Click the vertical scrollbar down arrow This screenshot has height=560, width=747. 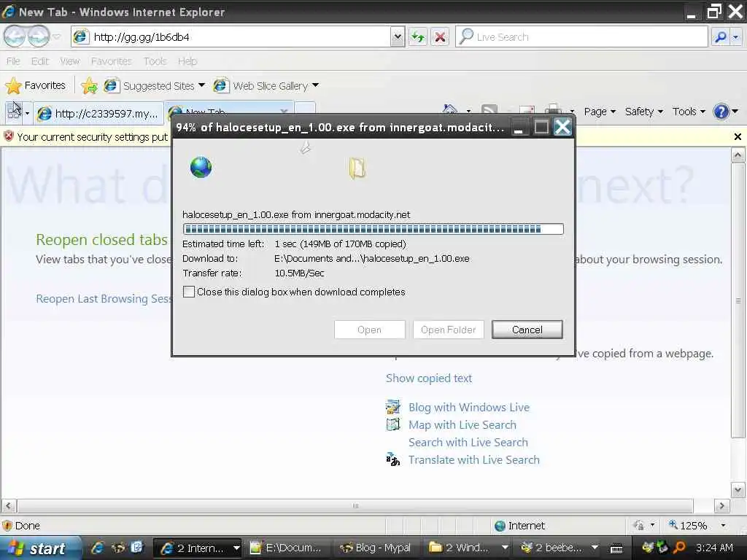(x=738, y=489)
